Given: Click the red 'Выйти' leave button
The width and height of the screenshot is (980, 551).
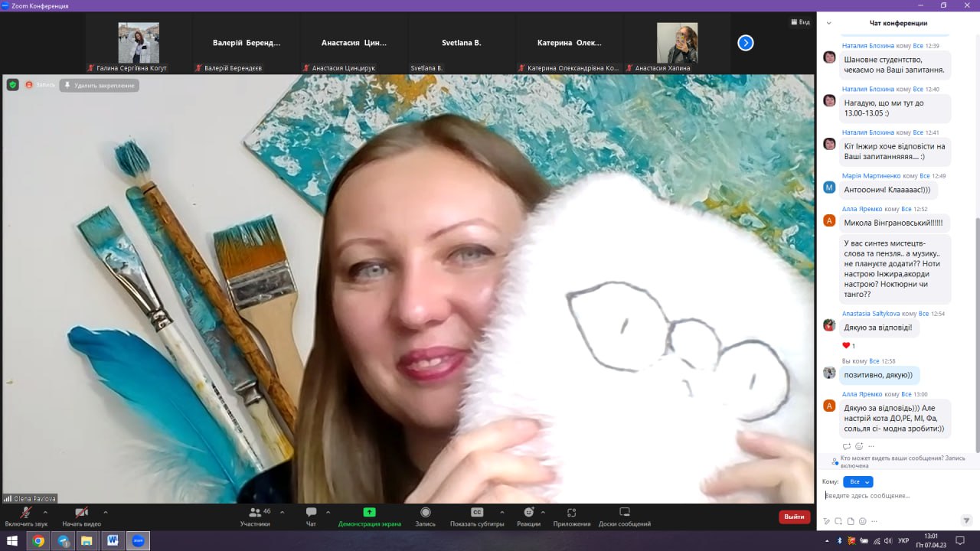Looking at the screenshot, I should [794, 517].
